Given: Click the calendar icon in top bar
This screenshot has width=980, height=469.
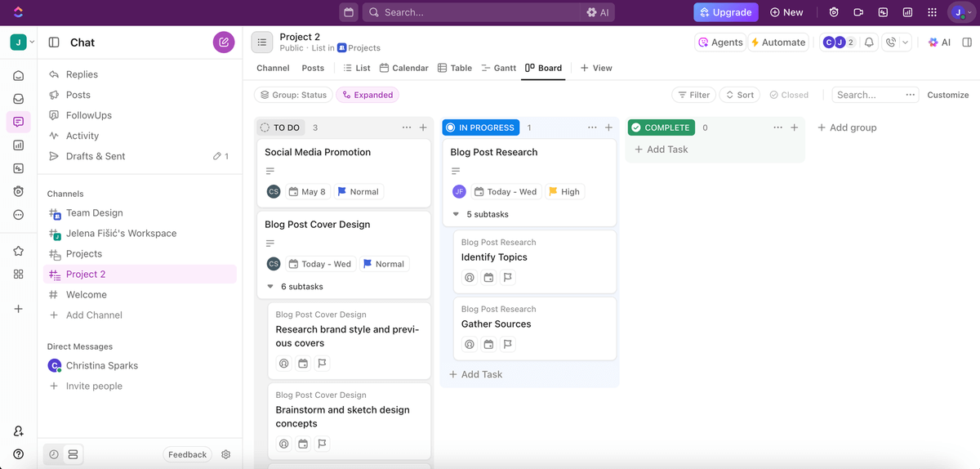Looking at the screenshot, I should click(349, 12).
